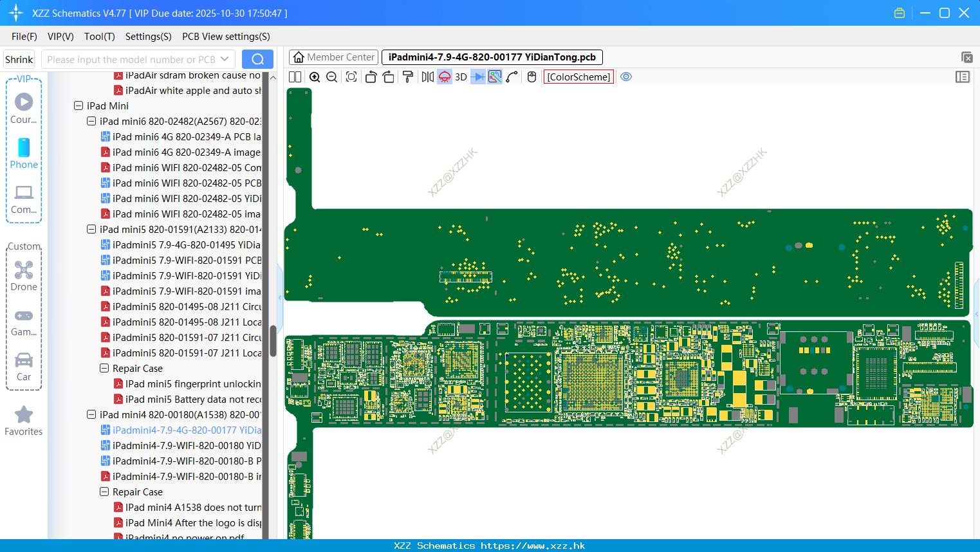Viewport: 980px width, 552px height.
Task: Click the zoom in magnifier icon
Action: (315, 77)
